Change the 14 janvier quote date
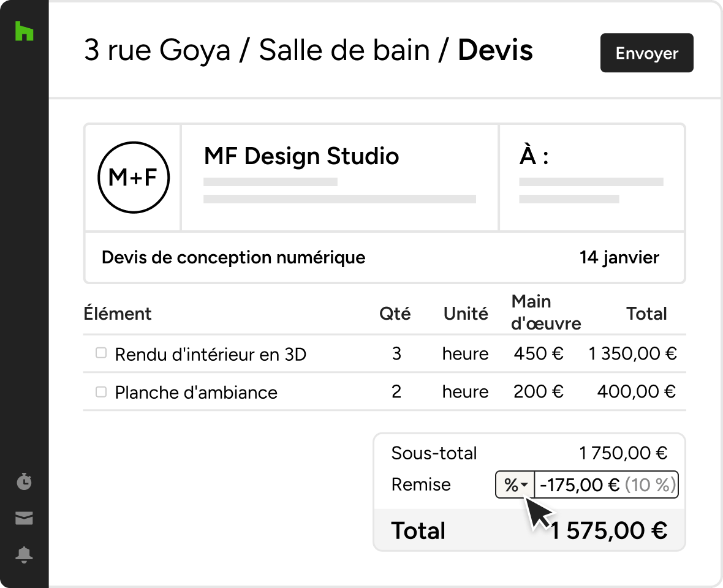Viewport: 723px width, 588px height. (619, 257)
